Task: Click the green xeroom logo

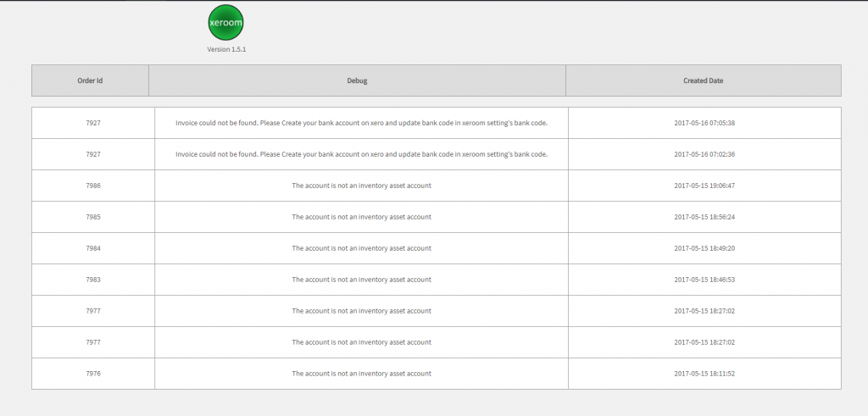Action: 225,23
